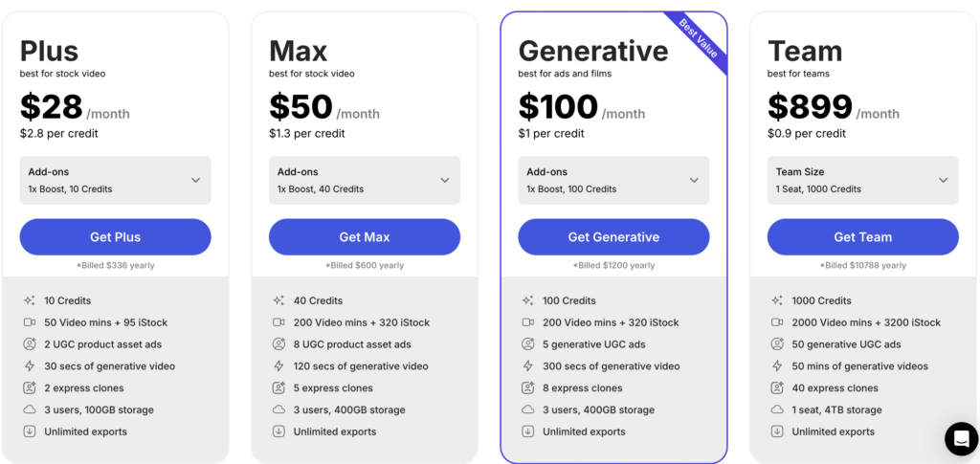Open the chat support bubble icon

(x=961, y=438)
